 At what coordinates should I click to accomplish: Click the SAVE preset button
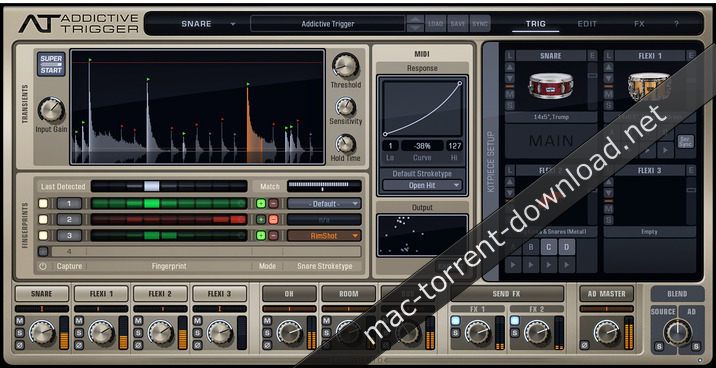(457, 24)
